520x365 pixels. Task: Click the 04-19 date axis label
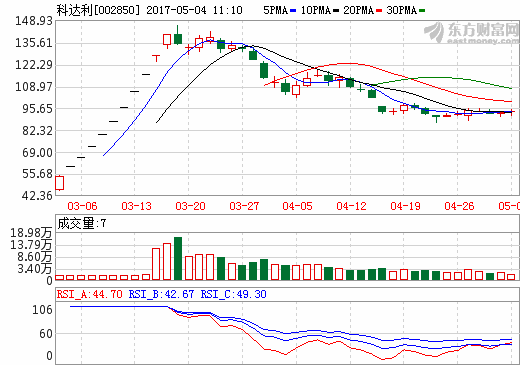tap(405, 206)
